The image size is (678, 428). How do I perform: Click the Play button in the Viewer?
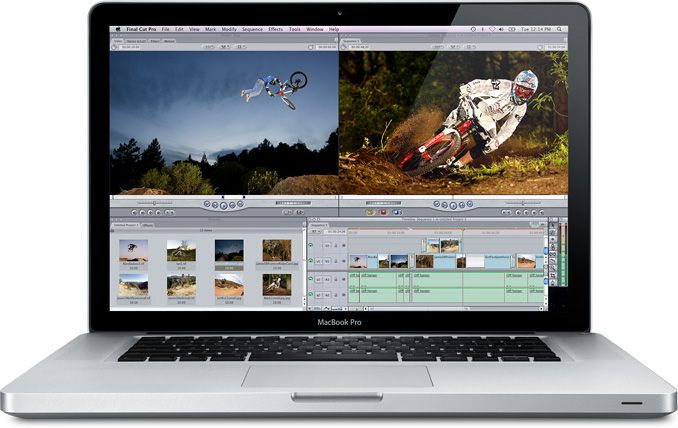(224, 206)
